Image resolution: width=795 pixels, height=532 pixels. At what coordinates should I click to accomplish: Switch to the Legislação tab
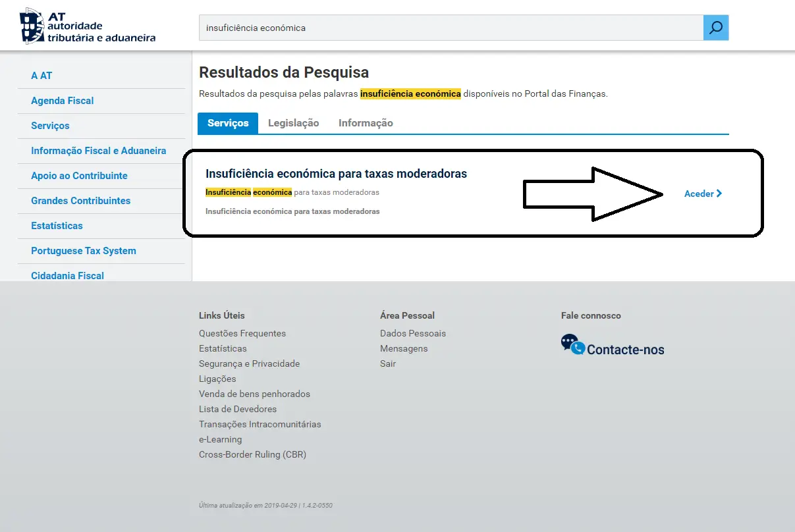tap(293, 123)
